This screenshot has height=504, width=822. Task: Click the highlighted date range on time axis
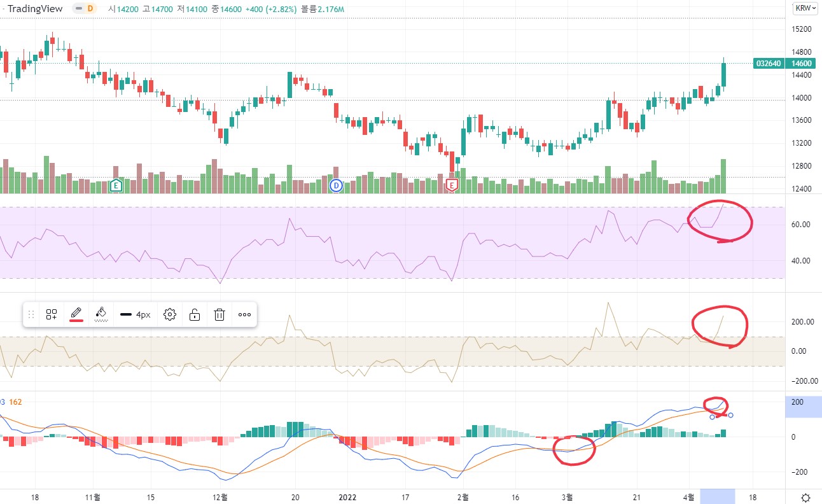tap(718, 497)
